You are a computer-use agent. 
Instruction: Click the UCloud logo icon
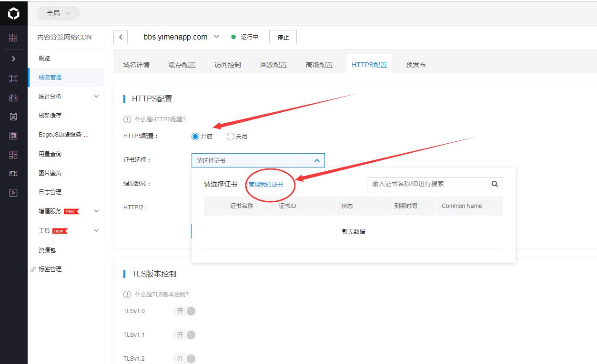click(14, 14)
